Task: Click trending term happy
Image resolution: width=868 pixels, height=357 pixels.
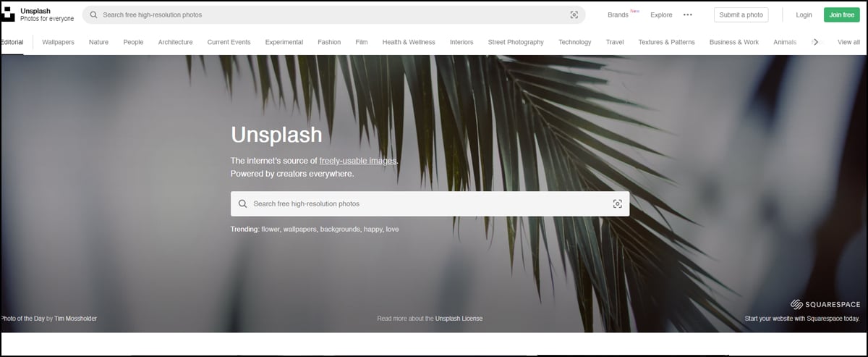Action: click(373, 229)
